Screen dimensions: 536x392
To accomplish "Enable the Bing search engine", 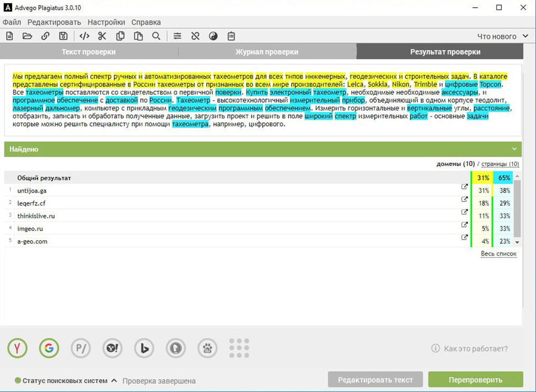I will click(x=144, y=348).
